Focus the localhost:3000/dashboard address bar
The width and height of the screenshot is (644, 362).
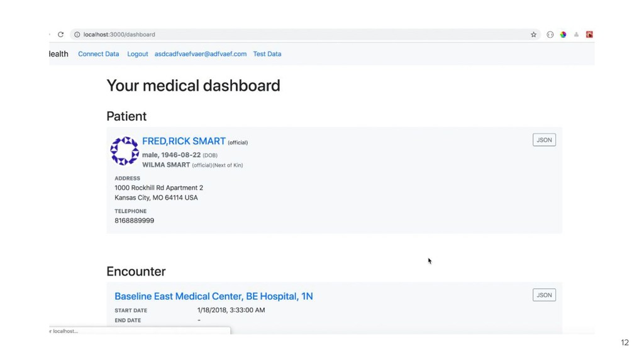pos(304,35)
